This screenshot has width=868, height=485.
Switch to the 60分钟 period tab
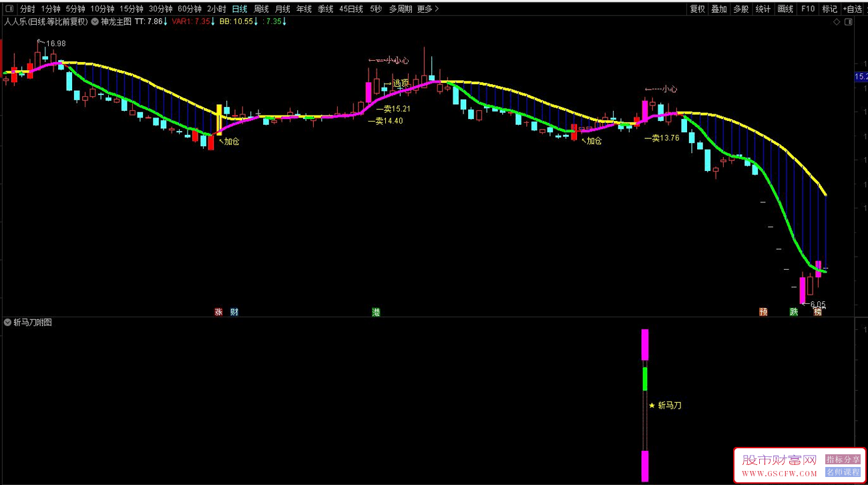pos(190,9)
